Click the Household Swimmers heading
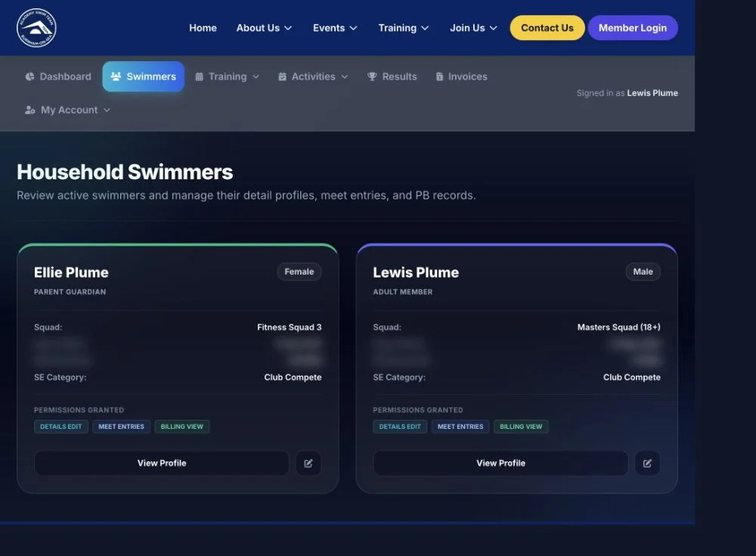The width and height of the screenshot is (756, 556). coord(125,172)
